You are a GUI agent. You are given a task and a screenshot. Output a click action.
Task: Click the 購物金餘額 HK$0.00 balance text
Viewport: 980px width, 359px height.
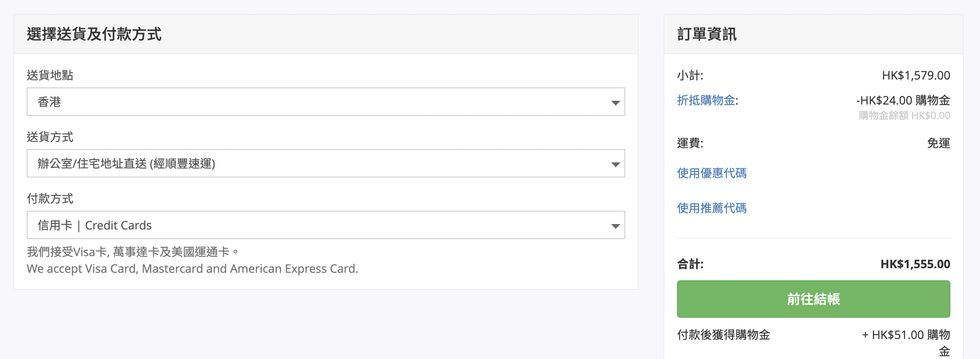pos(904,116)
